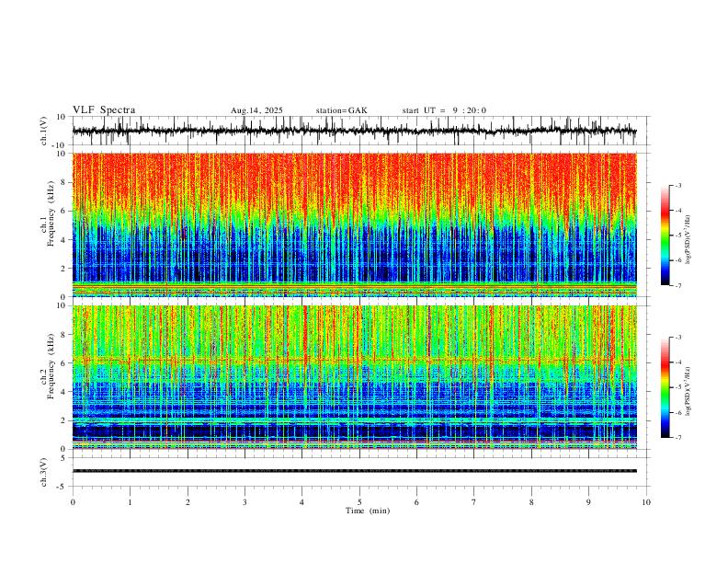This screenshot has height=563, width=728.
Task: Click the "-4" tick on lower color bar
Action: click(678, 362)
